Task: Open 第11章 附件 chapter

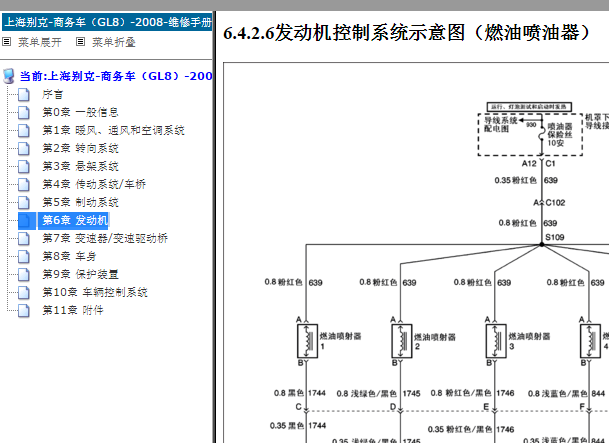Action: pyautogui.click(x=73, y=311)
